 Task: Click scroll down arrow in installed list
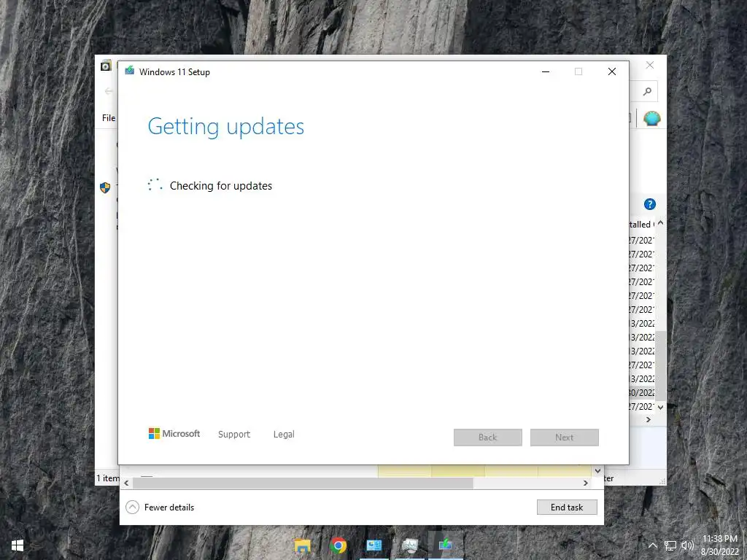tap(660, 407)
